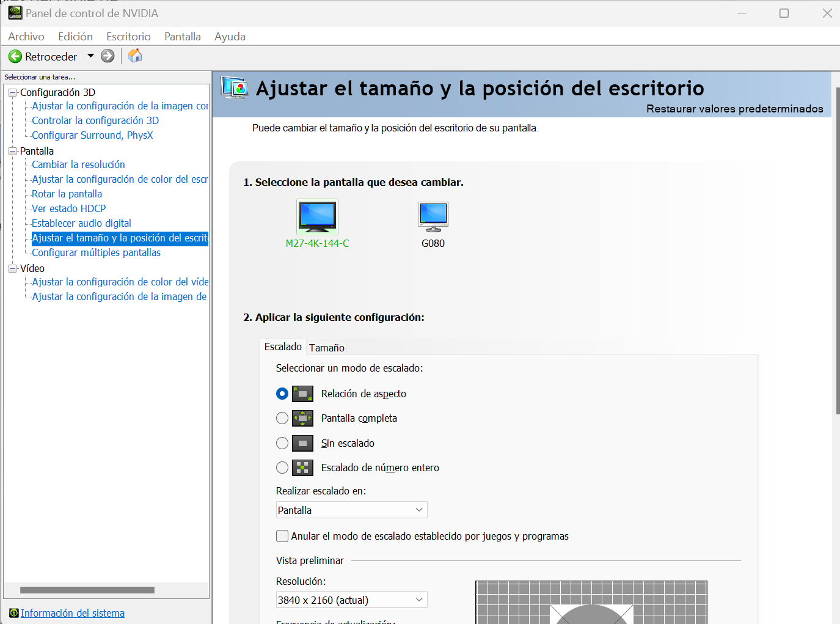This screenshot has height=624, width=840.
Task: Select the G080 monitor icon
Action: pos(433,217)
